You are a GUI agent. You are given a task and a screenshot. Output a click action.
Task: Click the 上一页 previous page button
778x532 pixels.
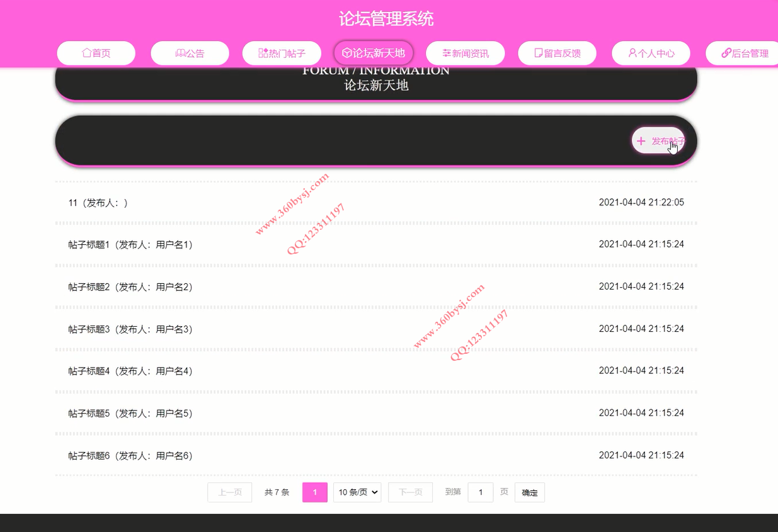point(230,492)
